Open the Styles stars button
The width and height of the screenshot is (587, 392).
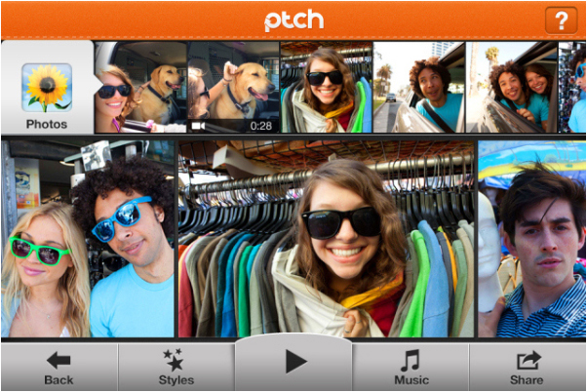(x=176, y=367)
